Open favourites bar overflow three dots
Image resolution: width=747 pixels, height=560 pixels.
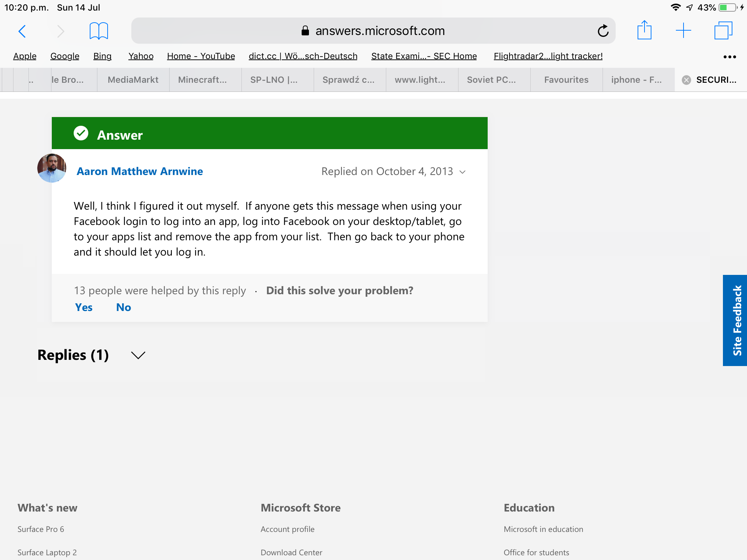coord(729,57)
